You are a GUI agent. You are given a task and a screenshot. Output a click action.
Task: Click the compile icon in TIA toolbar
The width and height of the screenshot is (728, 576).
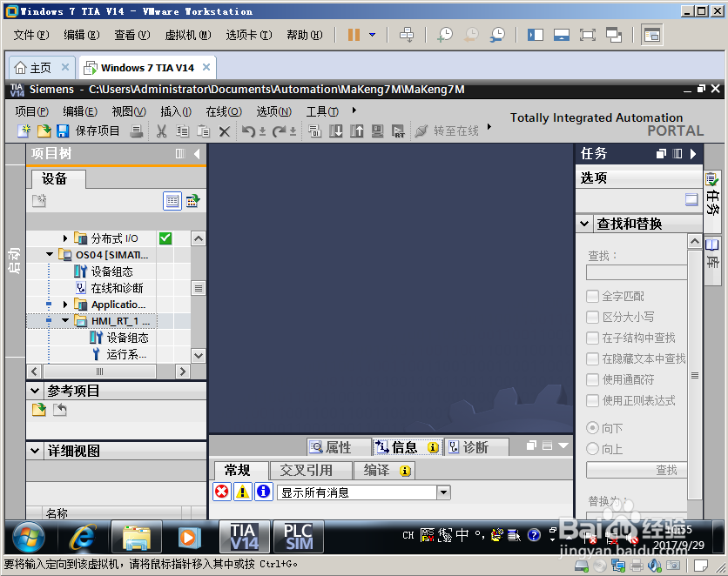314,131
